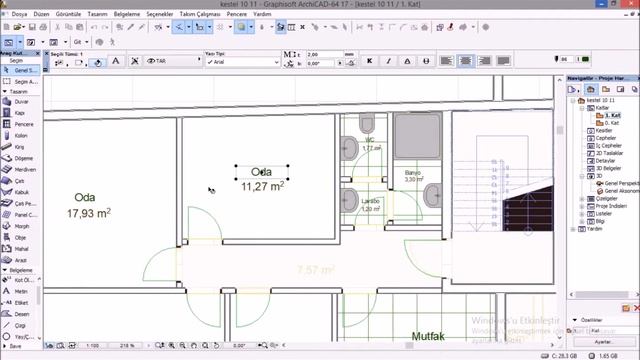The height and width of the screenshot is (360, 640).
Task: Collapse the 3D tree node in Navigator
Action: coord(582,176)
